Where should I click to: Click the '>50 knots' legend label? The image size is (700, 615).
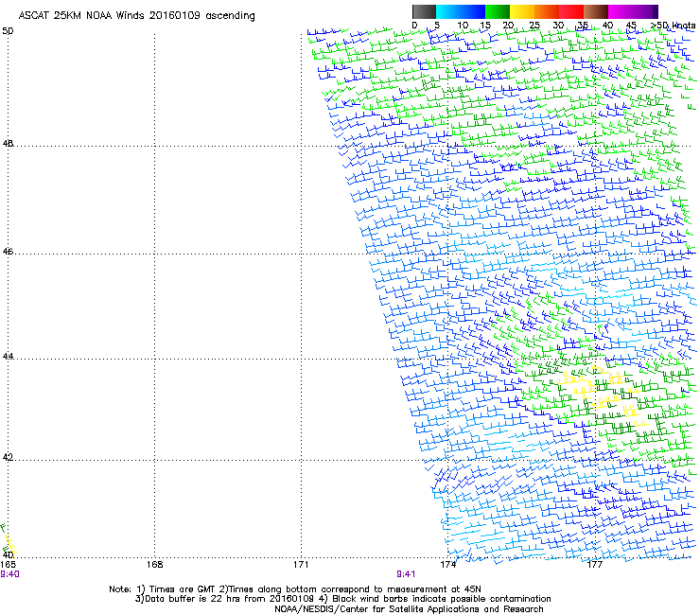point(674,26)
